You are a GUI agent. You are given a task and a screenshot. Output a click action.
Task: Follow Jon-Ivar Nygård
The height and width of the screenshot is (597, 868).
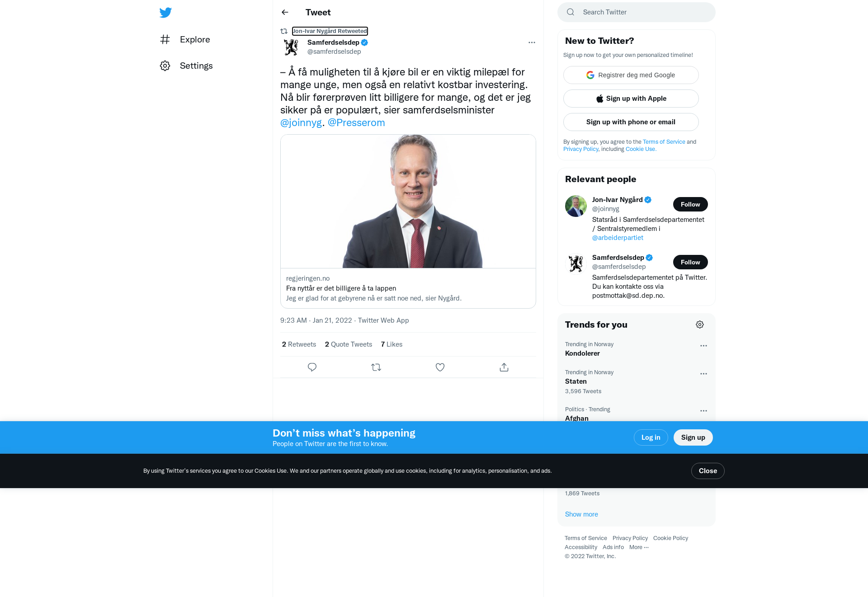coord(690,204)
